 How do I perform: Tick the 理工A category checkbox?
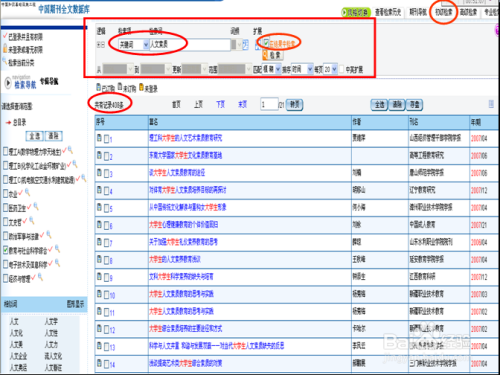point(5,152)
